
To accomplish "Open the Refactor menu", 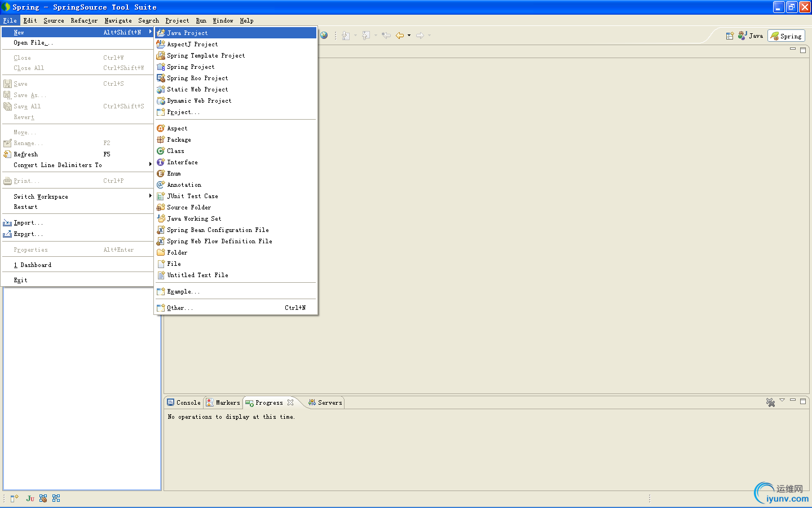I will pyautogui.click(x=84, y=20).
